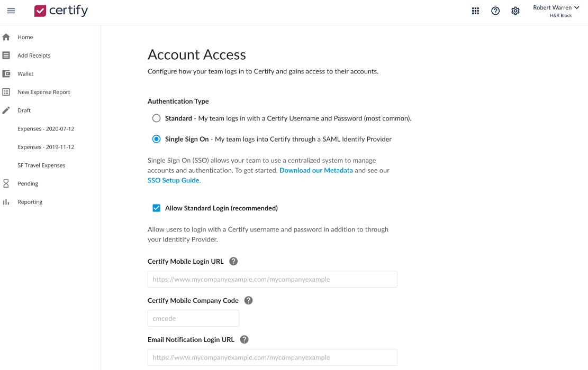Click the Draft pencil icon

(6, 110)
